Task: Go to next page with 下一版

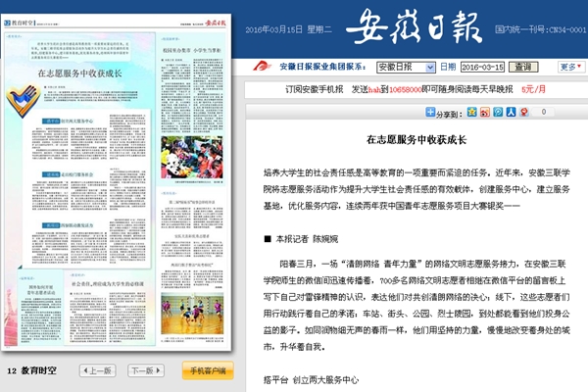Action: point(145,371)
